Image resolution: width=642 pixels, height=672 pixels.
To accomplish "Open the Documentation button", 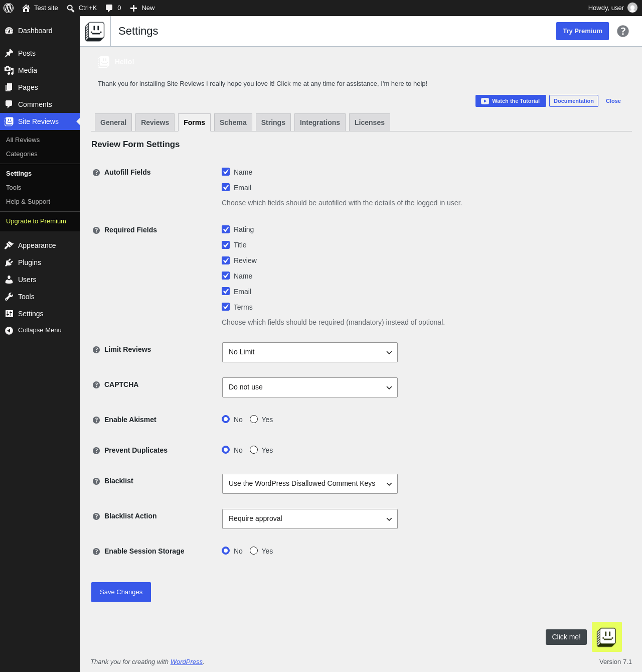I will (574, 101).
